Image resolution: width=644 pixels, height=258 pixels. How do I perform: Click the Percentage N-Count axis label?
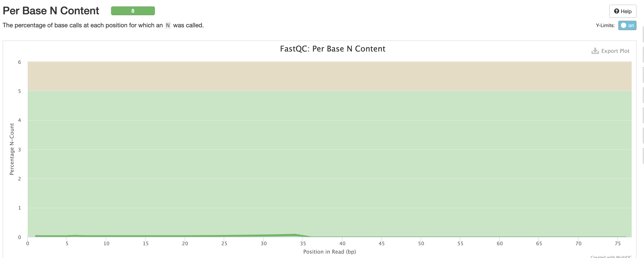click(x=12, y=149)
